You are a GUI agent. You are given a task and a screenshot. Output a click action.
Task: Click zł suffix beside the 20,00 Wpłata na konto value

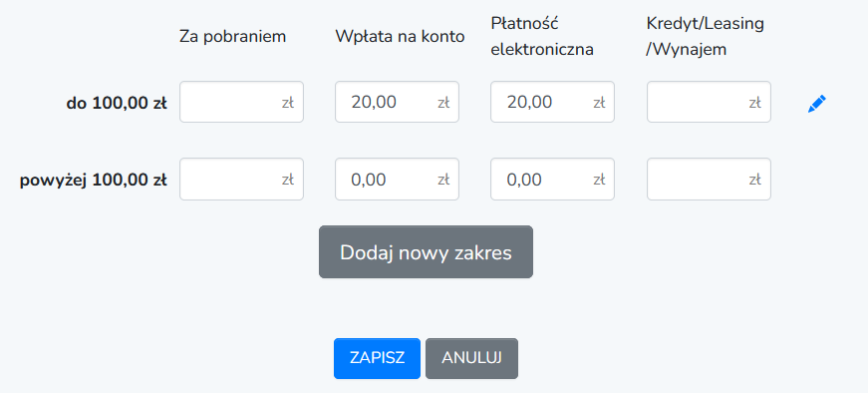tap(443, 103)
